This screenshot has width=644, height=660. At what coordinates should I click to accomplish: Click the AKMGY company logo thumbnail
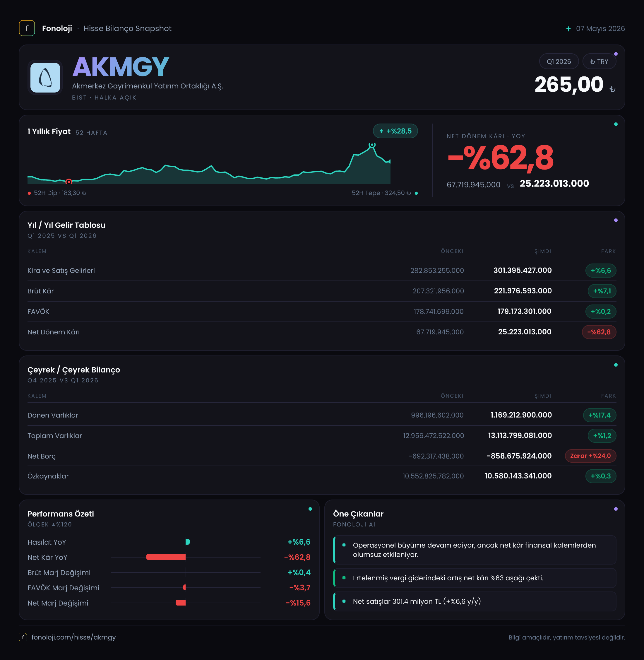(45, 78)
